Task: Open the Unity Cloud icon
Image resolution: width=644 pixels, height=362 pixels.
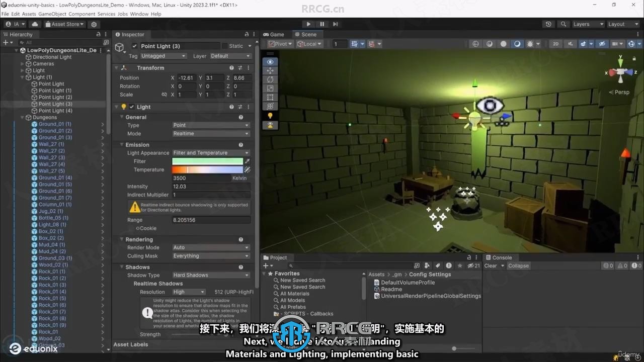Action: (35, 24)
